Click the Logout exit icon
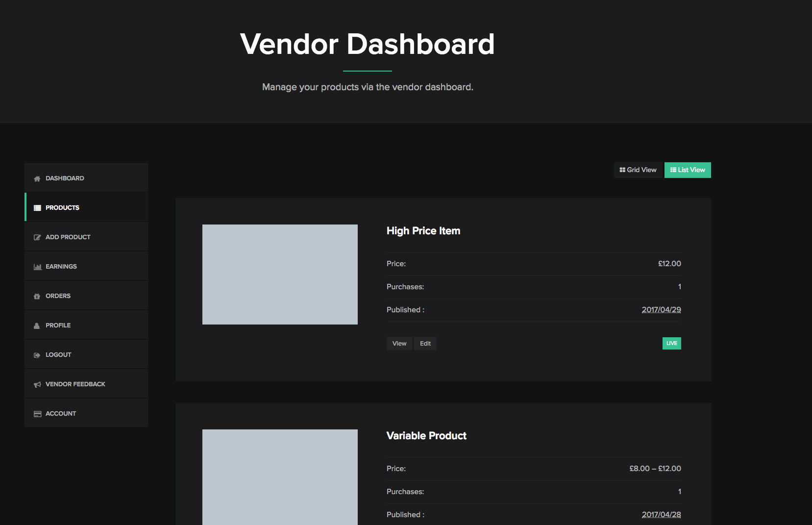 [x=37, y=355]
